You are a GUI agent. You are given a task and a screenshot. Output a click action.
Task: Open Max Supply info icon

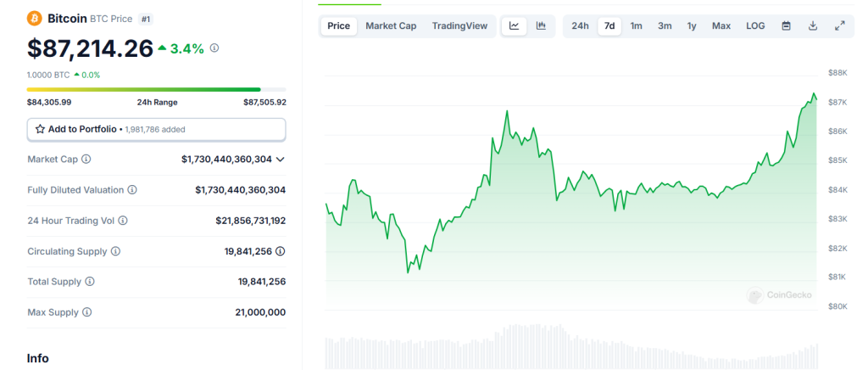tap(87, 312)
